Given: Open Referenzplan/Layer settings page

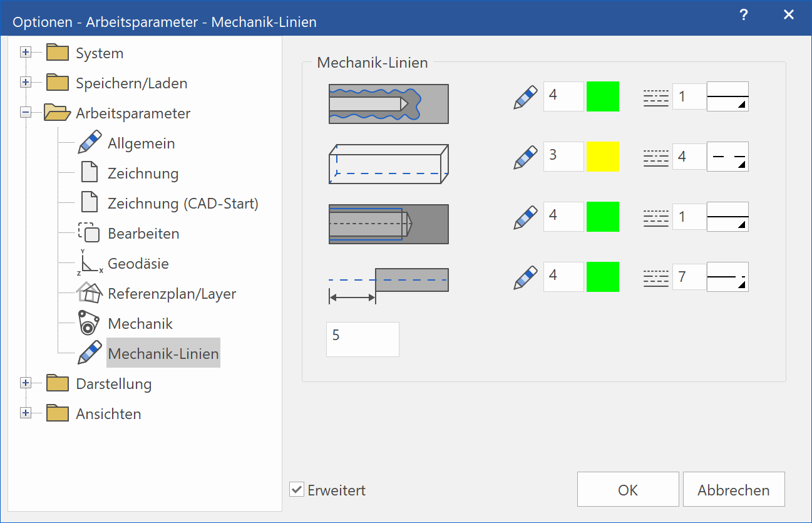Looking at the screenshot, I should 172,294.
